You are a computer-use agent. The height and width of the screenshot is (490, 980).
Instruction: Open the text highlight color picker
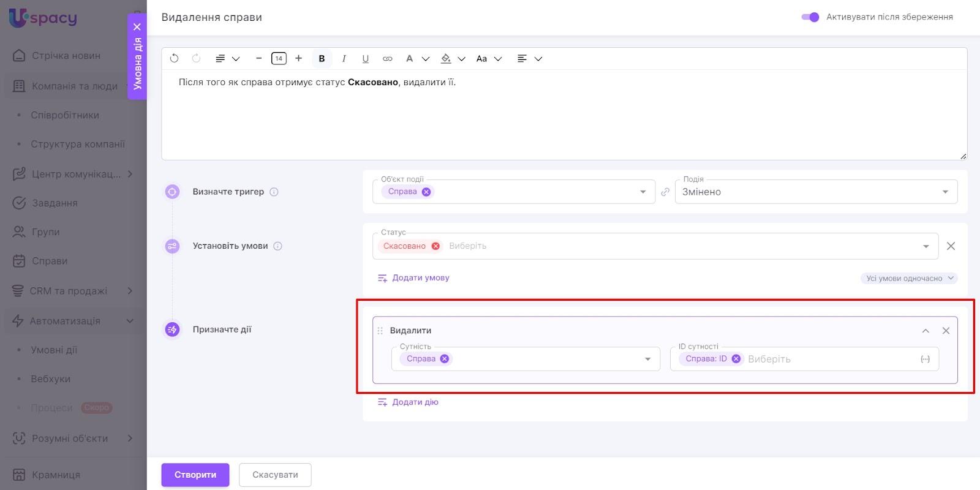[x=447, y=59]
